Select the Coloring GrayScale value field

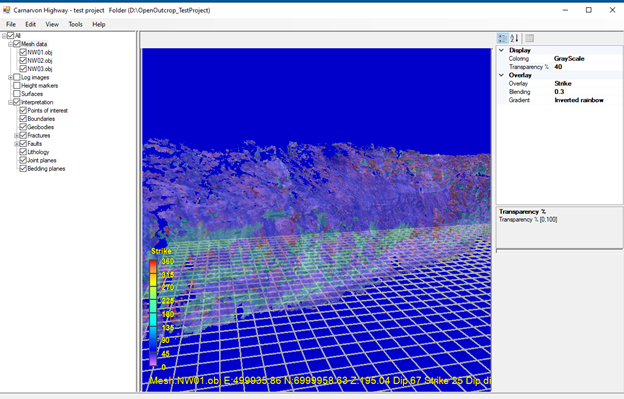588,58
